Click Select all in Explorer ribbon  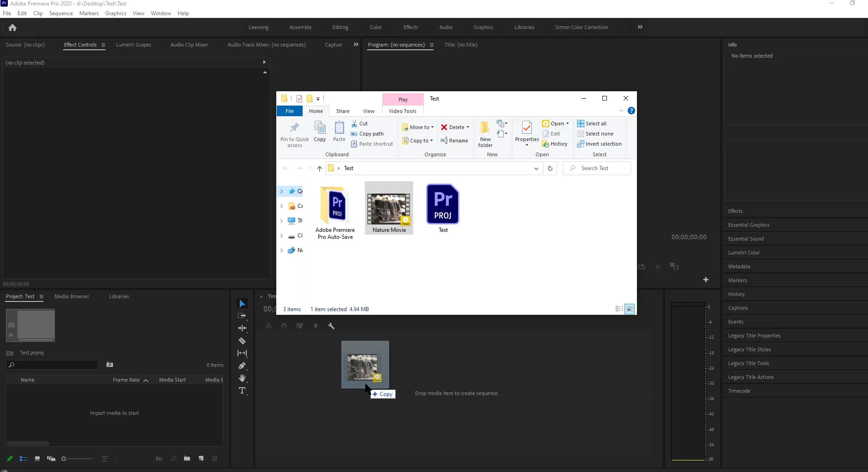[x=592, y=124]
